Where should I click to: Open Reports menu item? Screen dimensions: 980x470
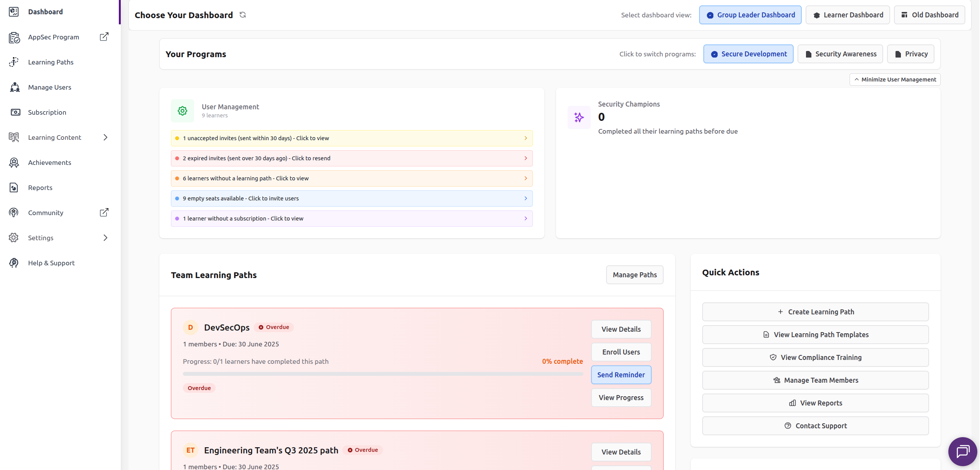40,188
